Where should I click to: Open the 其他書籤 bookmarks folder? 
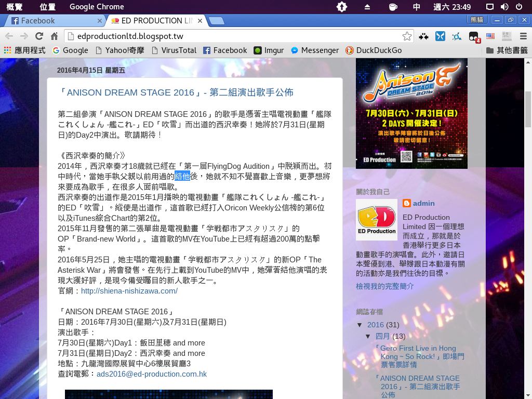[507, 50]
